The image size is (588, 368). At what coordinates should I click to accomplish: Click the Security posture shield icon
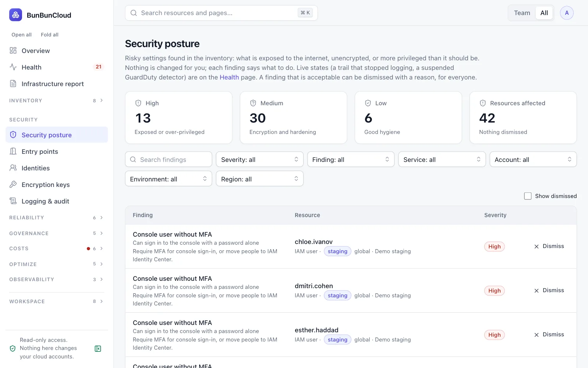tap(13, 135)
